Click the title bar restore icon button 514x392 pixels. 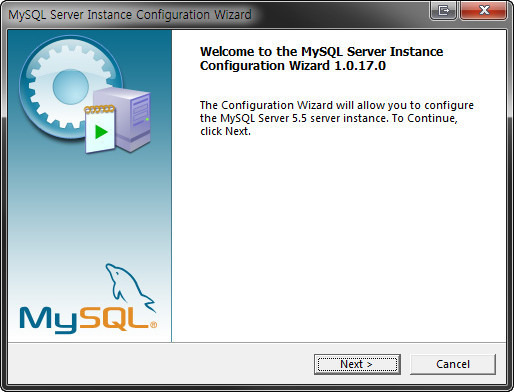[444, 11]
